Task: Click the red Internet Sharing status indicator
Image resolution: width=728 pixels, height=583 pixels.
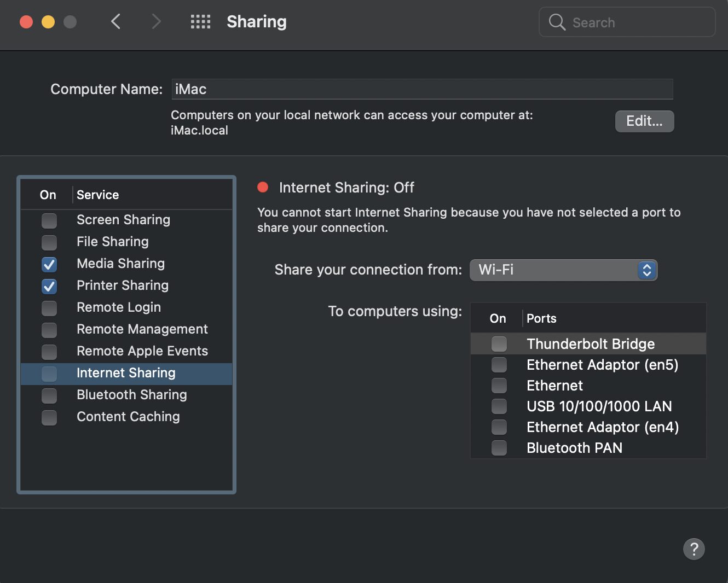Action: click(x=263, y=188)
